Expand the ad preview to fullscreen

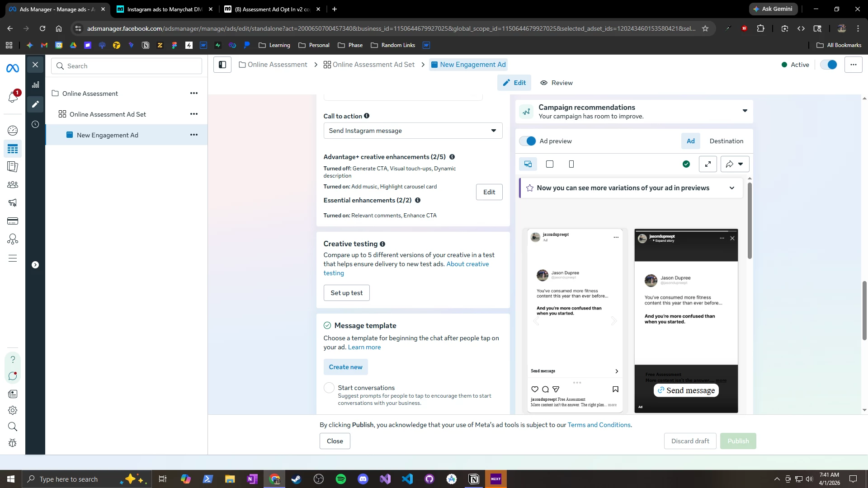(708, 164)
